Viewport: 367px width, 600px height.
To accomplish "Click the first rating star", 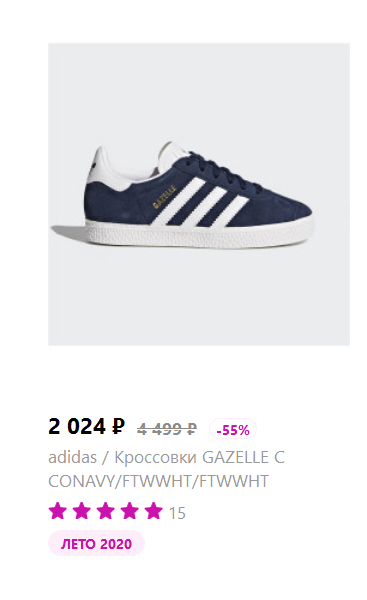I will click(x=58, y=511).
